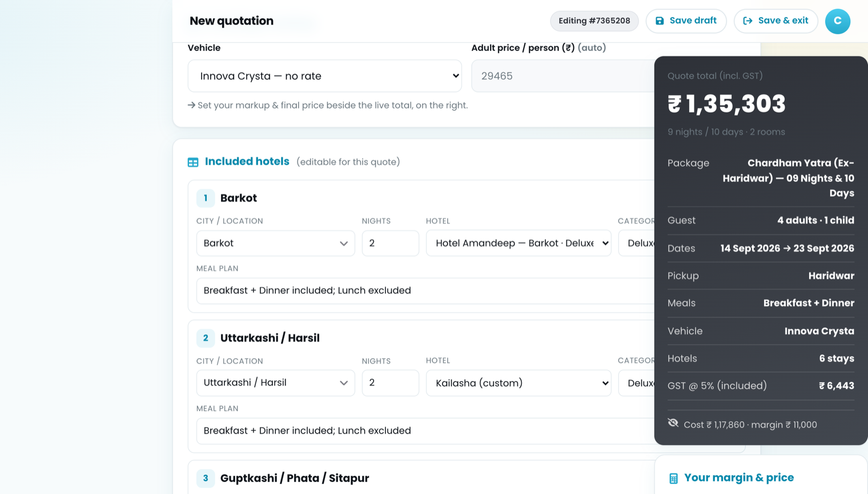Open the Vehicle dropdown showing Innova Crysta
The height and width of the screenshot is (494, 868).
click(x=324, y=76)
